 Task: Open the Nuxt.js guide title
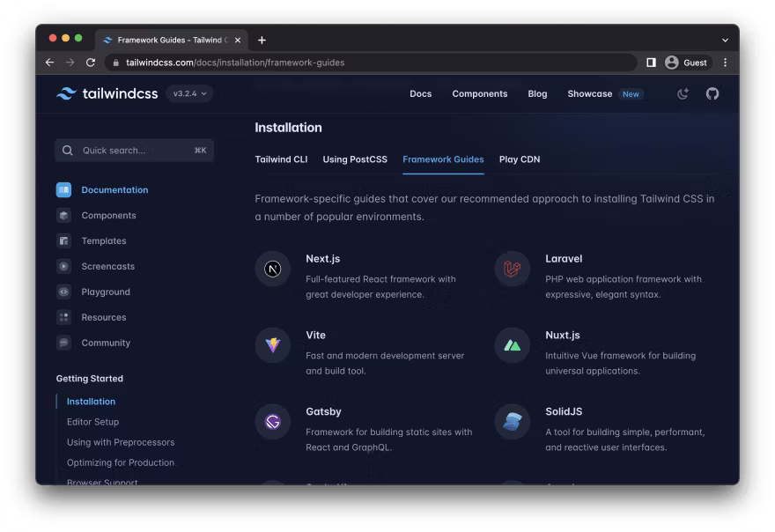pos(563,335)
